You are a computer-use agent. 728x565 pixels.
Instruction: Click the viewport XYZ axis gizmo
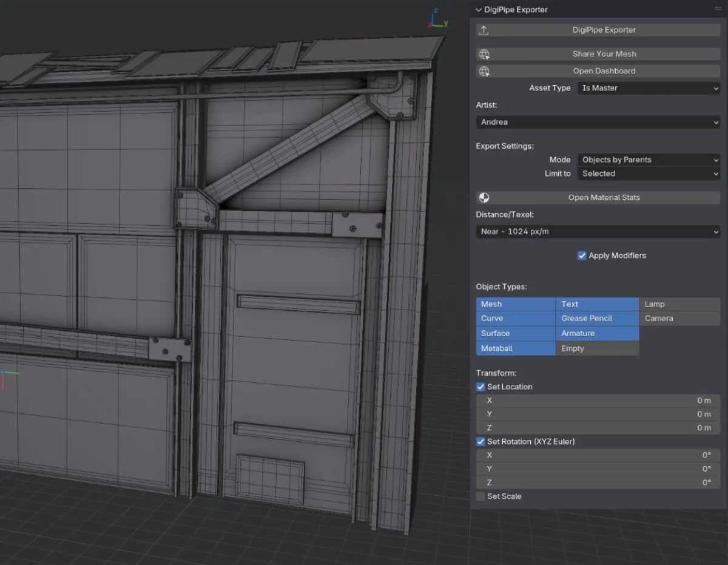(437, 19)
